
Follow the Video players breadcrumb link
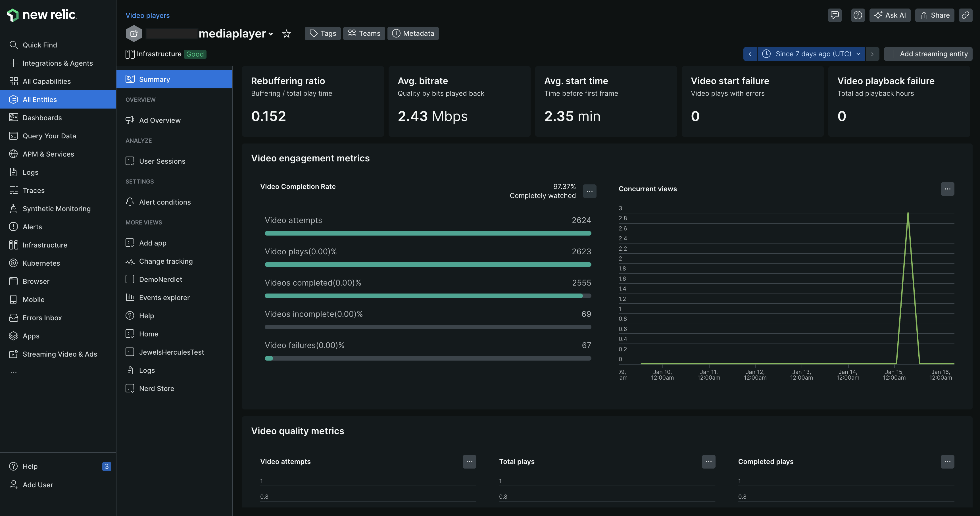pos(147,16)
